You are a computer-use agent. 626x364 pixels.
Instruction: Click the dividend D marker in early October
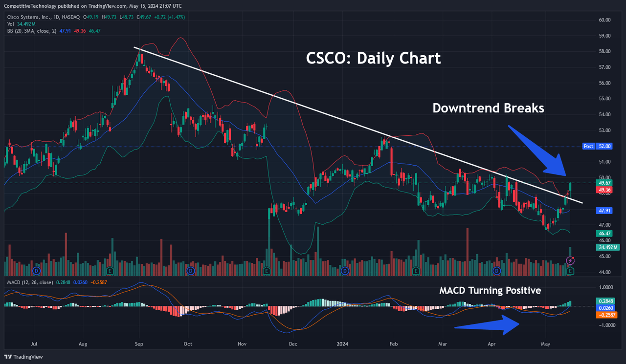pos(191,270)
